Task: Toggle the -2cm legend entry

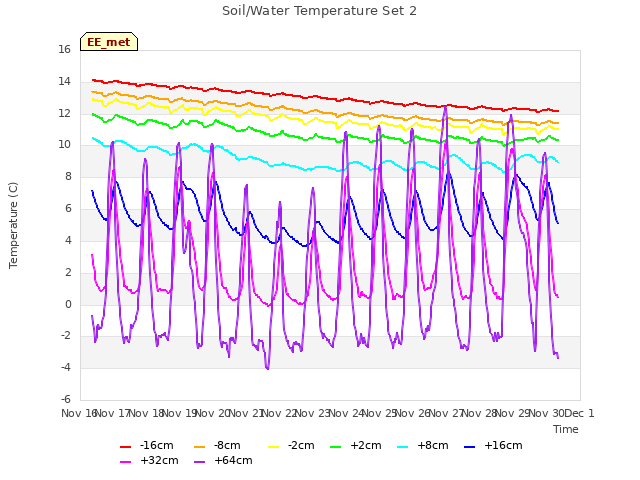Action: click(x=291, y=445)
